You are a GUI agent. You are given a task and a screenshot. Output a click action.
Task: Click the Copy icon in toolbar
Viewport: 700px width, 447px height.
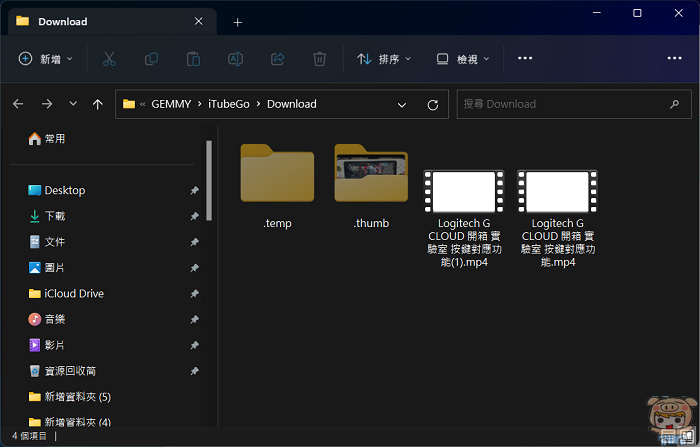(x=151, y=59)
